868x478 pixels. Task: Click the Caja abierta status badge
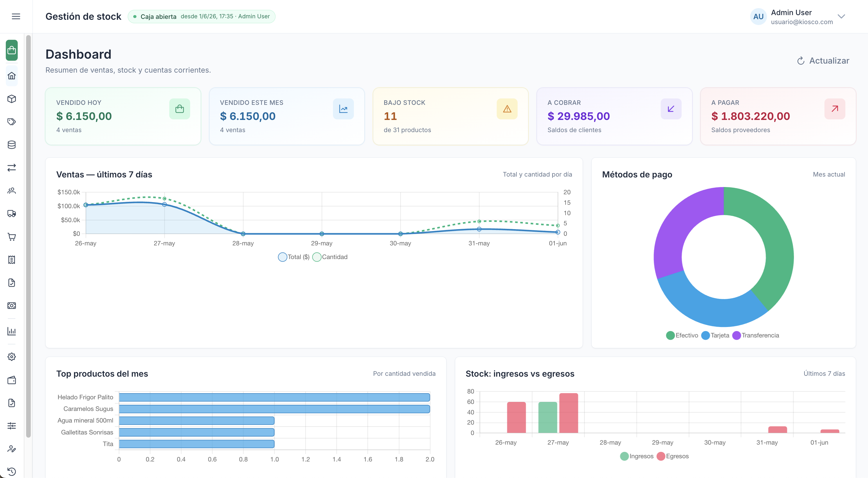tap(201, 17)
